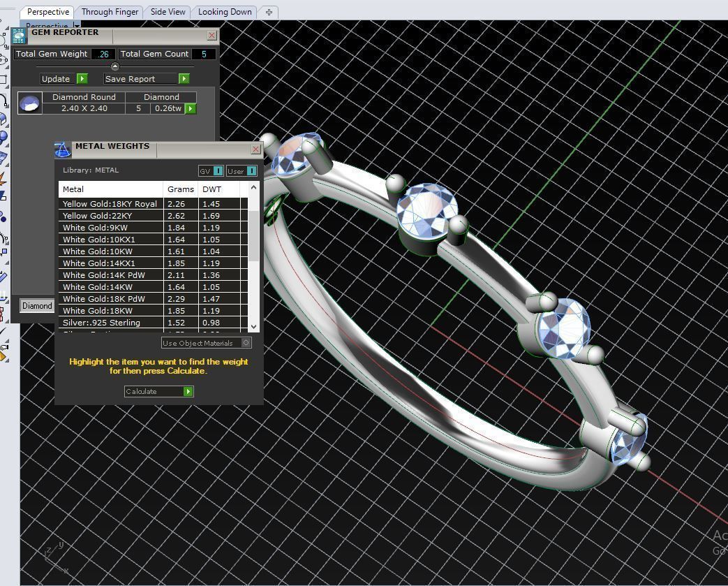The height and width of the screenshot is (586, 728).
Task: Select the White Gold:10KX1 row
Action: click(x=154, y=240)
